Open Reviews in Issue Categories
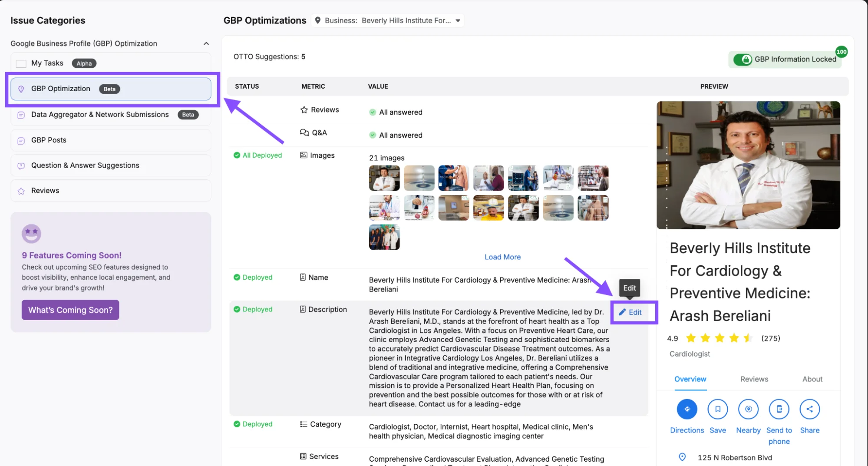868x466 pixels. tap(111, 191)
